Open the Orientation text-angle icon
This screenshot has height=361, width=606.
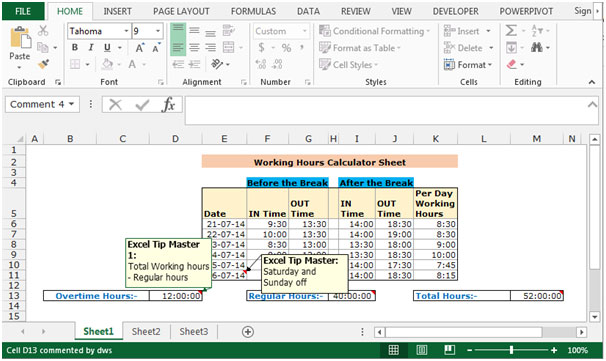click(x=217, y=64)
